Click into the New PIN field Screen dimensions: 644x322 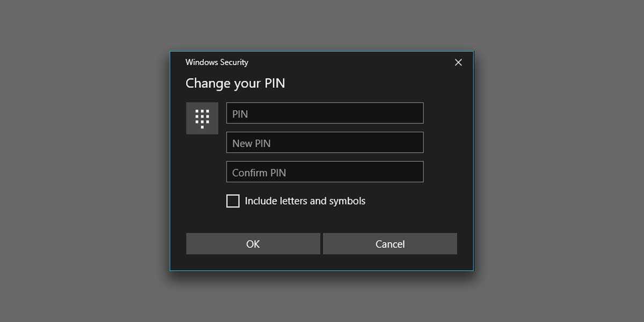(x=325, y=143)
